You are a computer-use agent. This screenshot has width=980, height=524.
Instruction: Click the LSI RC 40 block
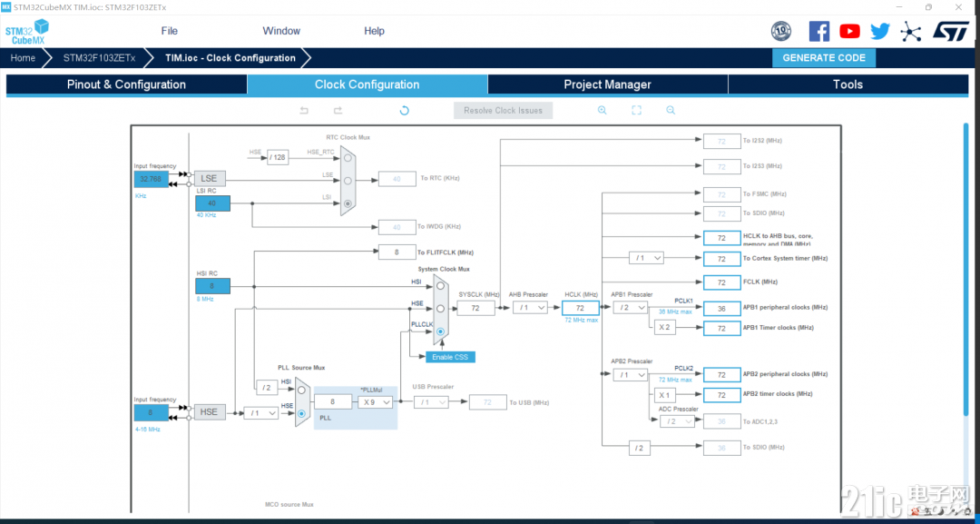(x=212, y=203)
